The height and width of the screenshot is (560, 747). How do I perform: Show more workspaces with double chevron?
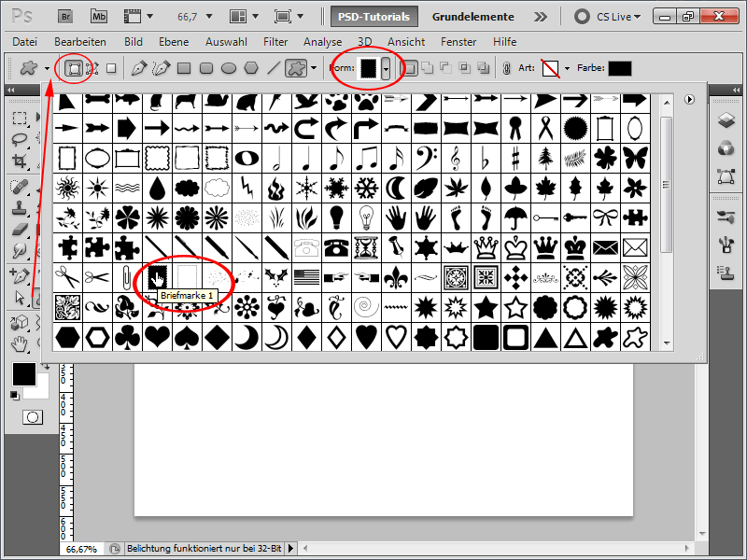click(541, 17)
